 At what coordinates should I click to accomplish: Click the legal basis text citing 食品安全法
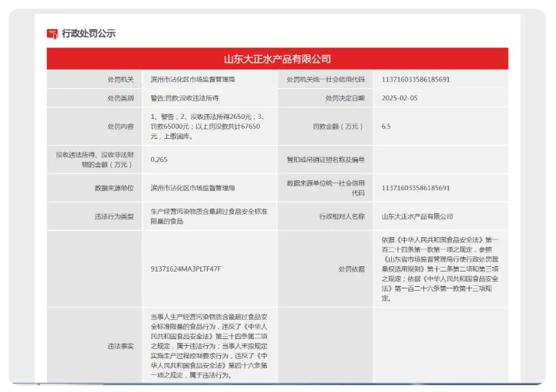440,269
